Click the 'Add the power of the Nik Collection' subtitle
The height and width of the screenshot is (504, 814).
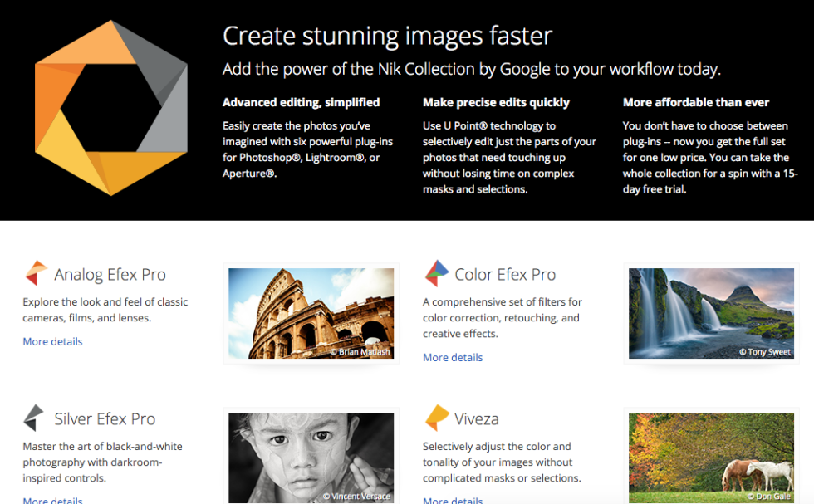(x=472, y=69)
